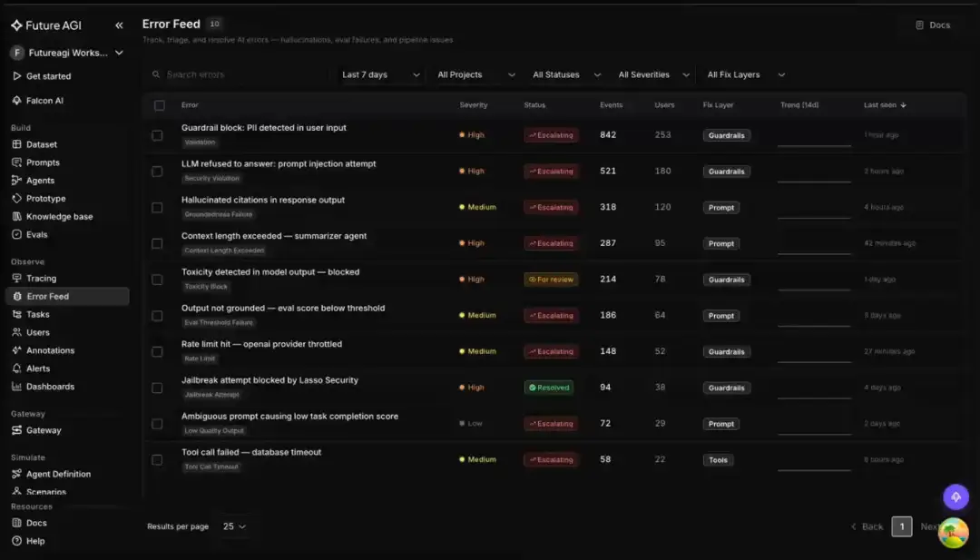Viewport: 980px width, 560px height.
Task: Click the Tracing sidebar icon
Action: click(17, 279)
